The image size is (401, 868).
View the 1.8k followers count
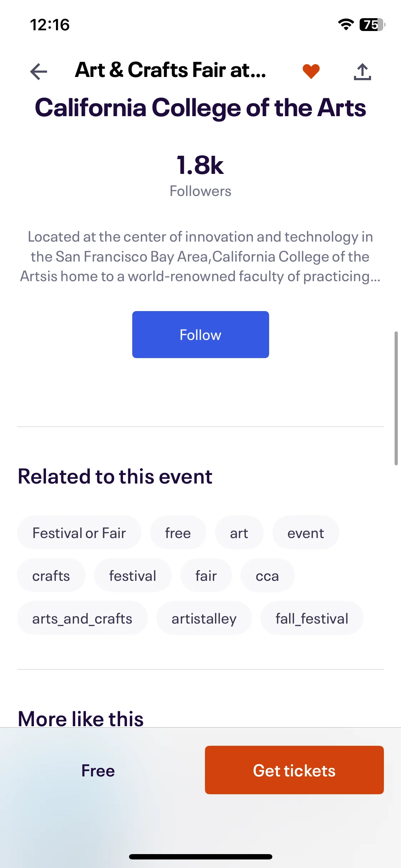pyautogui.click(x=200, y=175)
